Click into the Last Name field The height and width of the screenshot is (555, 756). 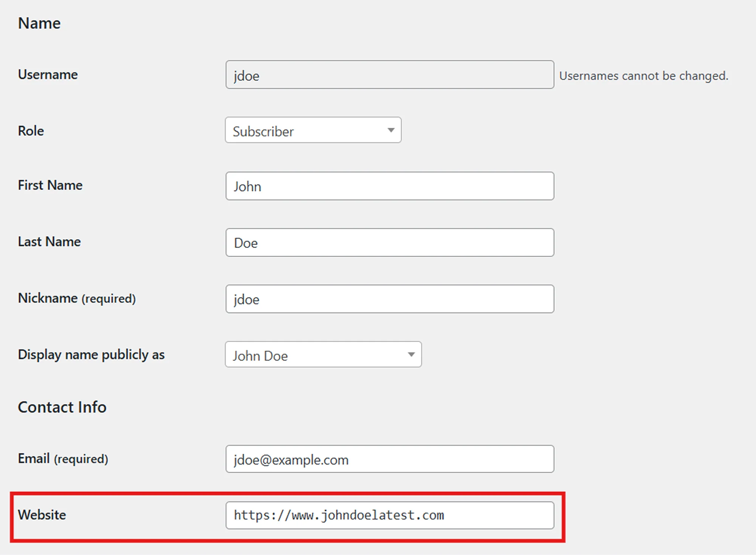pos(389,243)
